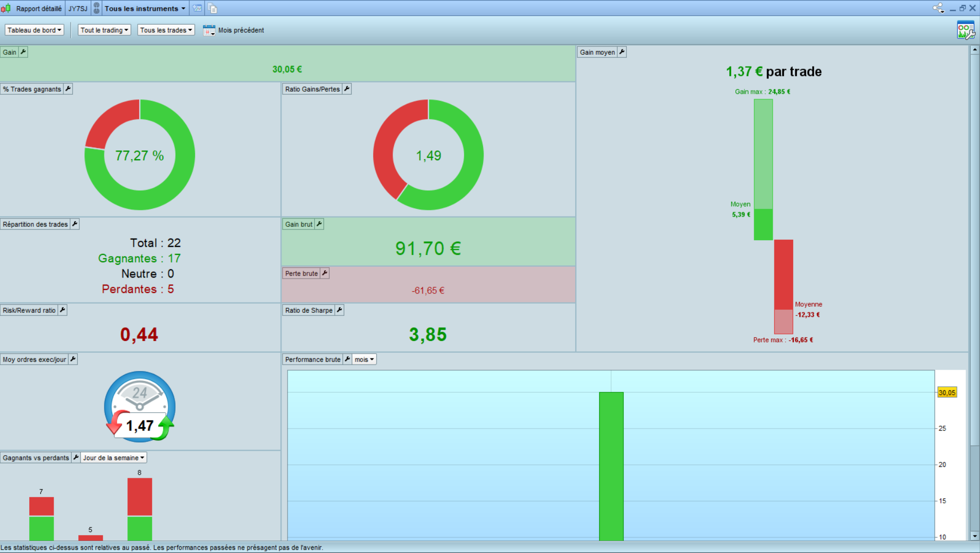Click the Moy ordres exec/jour label

[x=34, y=359]
